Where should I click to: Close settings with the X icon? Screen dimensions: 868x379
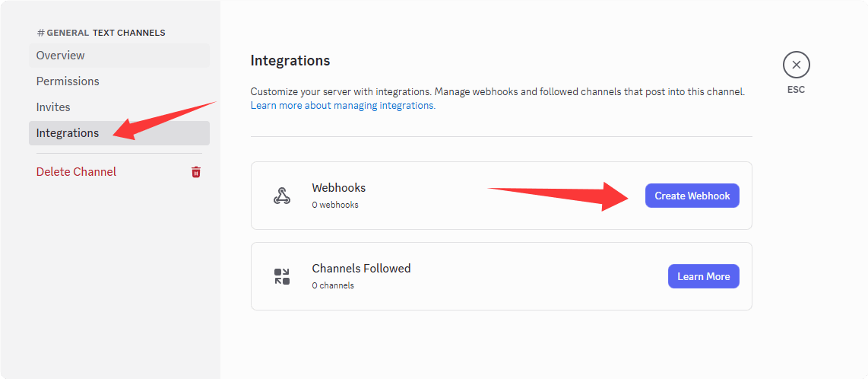pos(796,65)
